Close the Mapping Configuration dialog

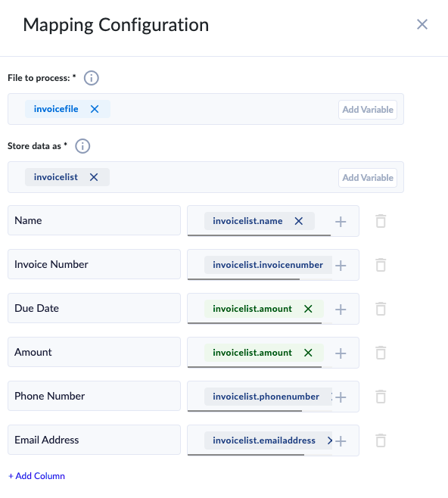(422, 24)
